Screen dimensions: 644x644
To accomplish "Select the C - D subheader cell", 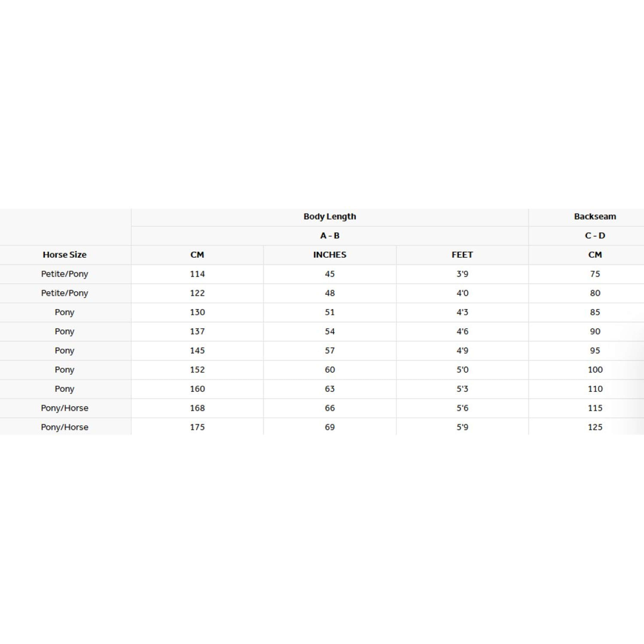I will pos(595,236).
